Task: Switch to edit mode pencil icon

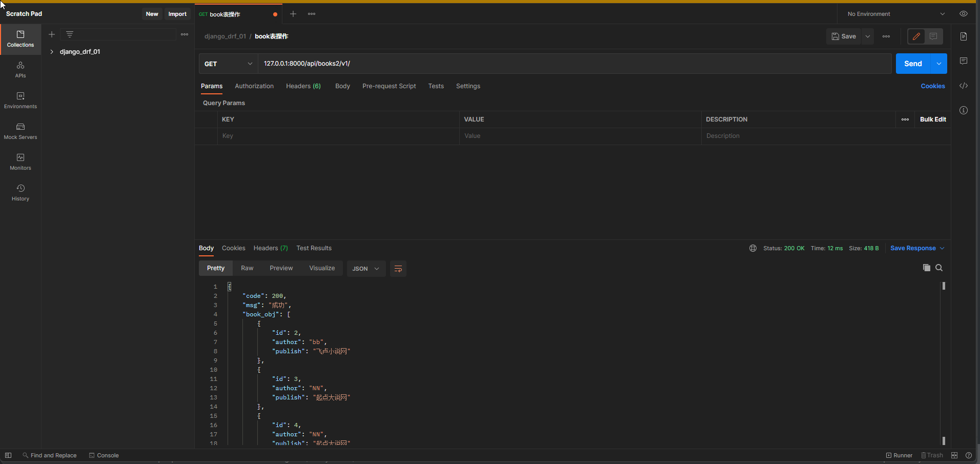Action: (916, 36)
